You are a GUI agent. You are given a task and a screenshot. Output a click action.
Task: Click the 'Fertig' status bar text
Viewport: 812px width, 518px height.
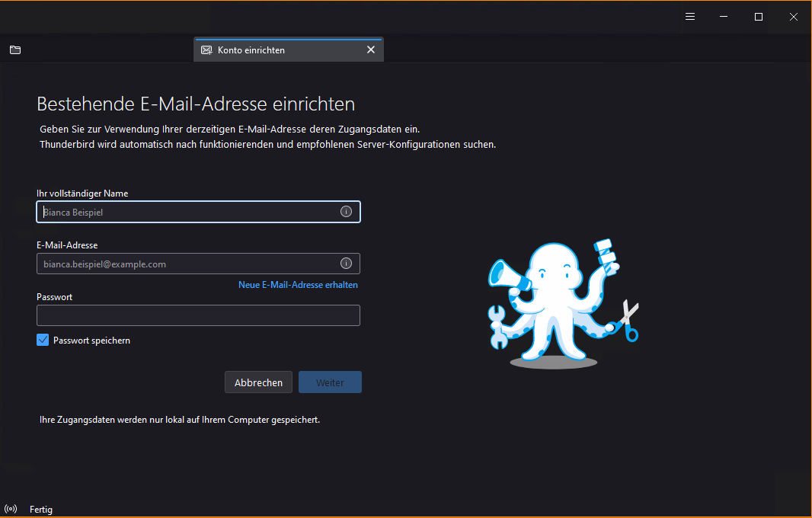tap(41, 510)
